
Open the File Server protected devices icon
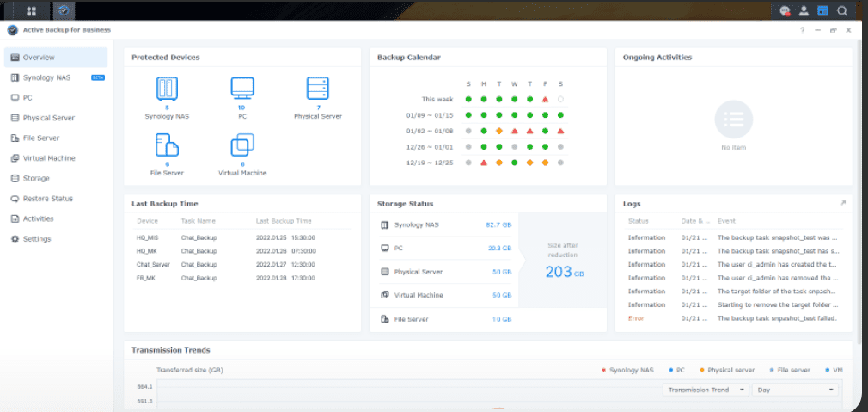tap(167, 145)
